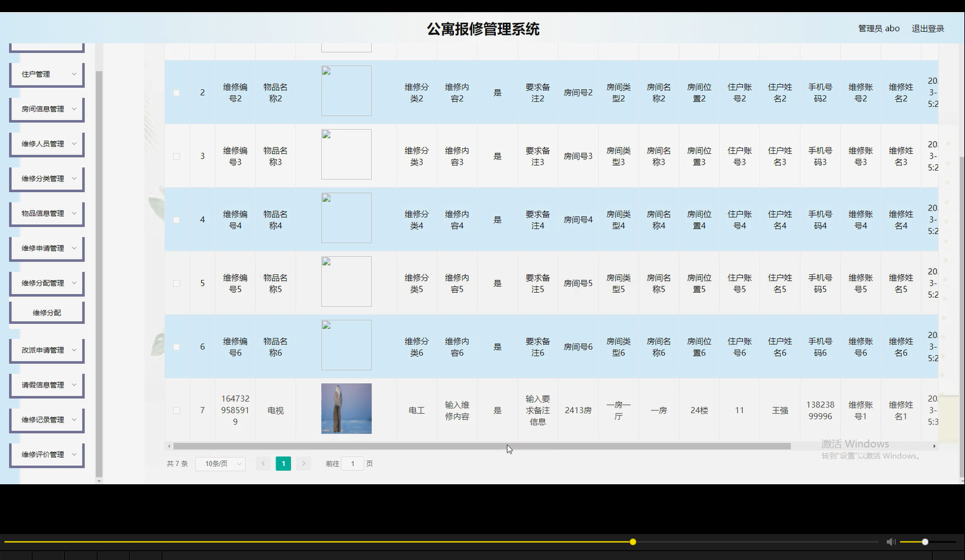Screen dimensions: 965x560
Task: Click the page 1 pagination button
Action: click(283, 463)
